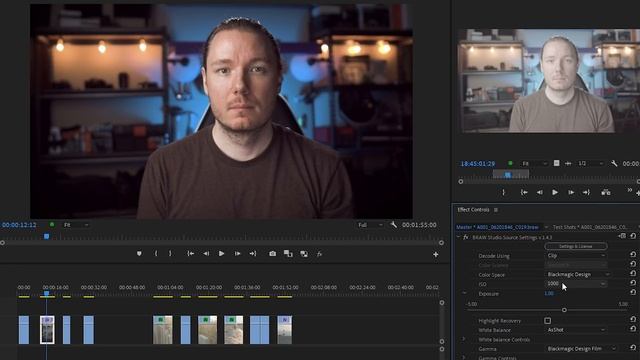Click the Mark Out bracket in Program monitor
Viewport: 640px width, 360px height.
pyautogui.click(x=170, y=254)
